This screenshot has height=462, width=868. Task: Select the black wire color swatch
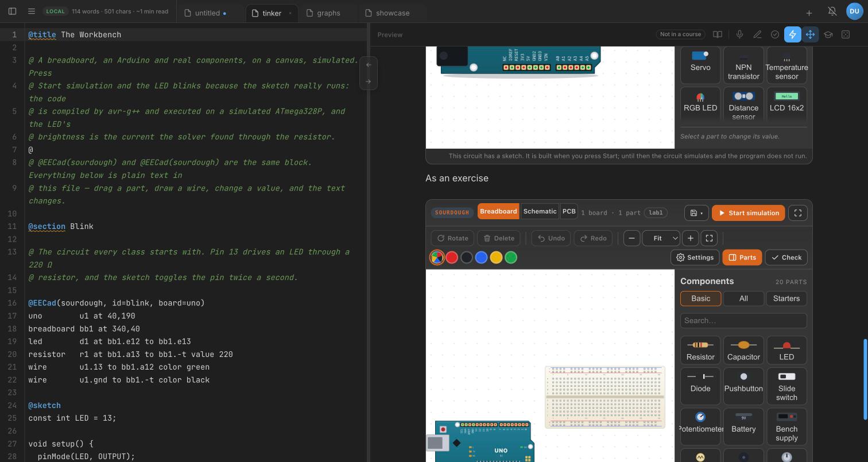click(467, 258)
